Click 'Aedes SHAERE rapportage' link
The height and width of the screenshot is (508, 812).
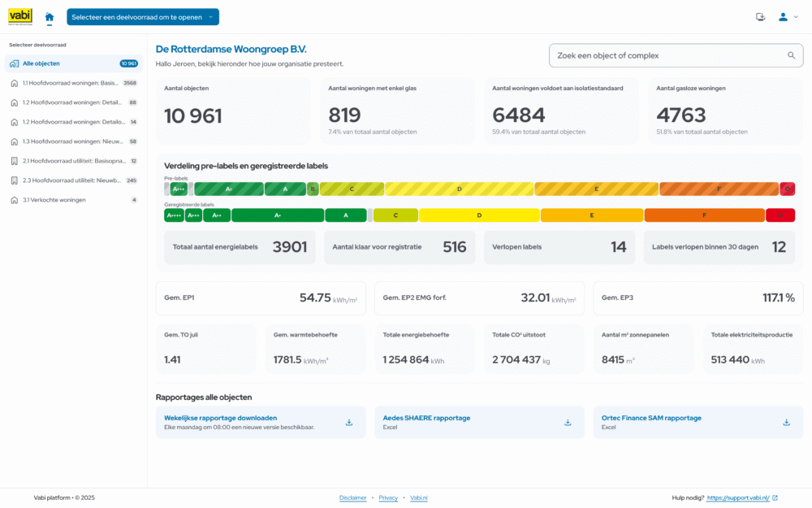[x=427, y=418]
